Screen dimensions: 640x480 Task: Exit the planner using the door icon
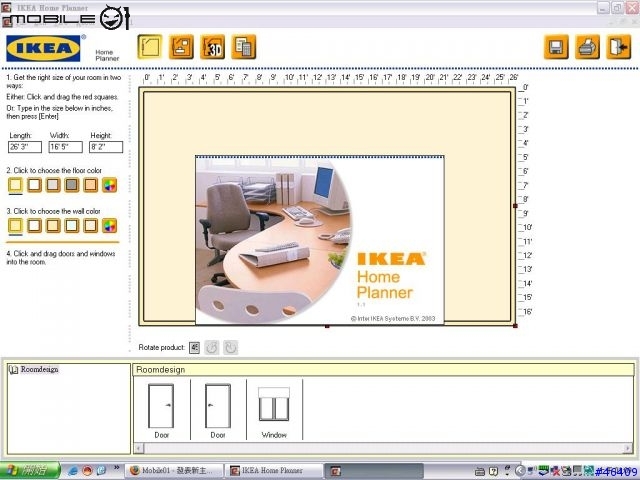click(x=619, y=47)
